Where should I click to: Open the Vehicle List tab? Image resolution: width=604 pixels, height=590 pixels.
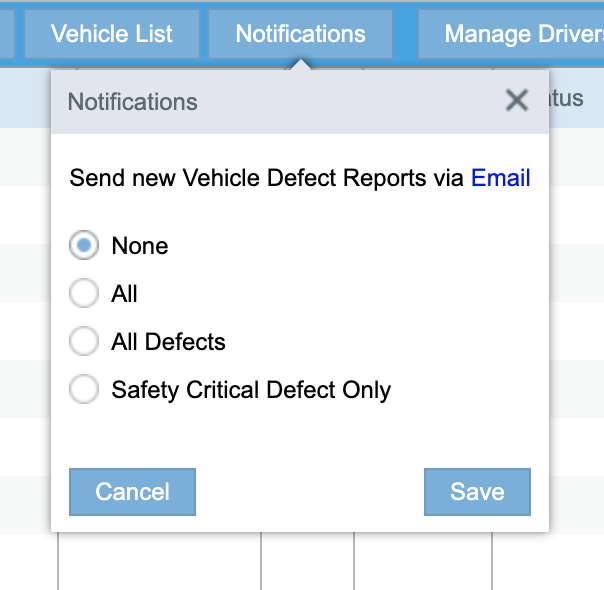click(112, 34)
